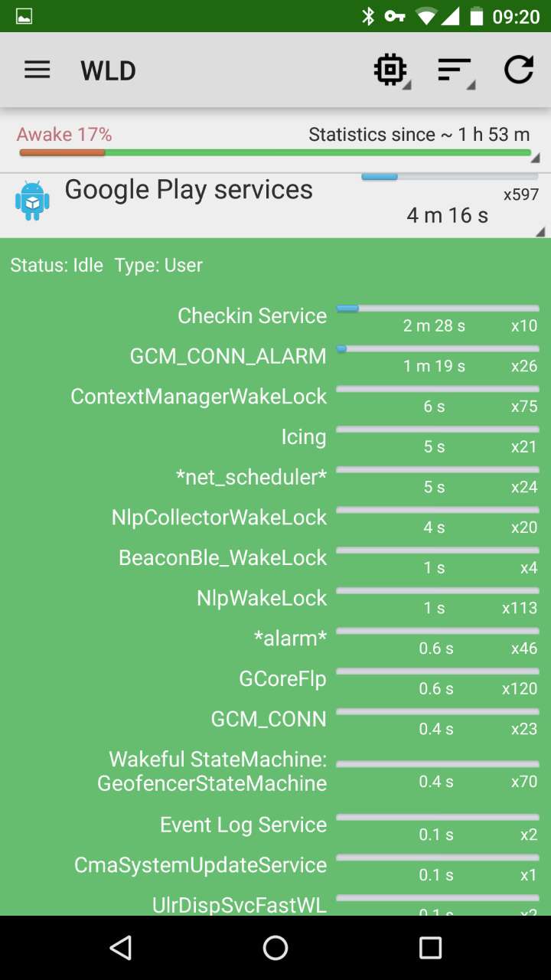Viewport: 551px width, 980px height.
Task: Select the GCM_CONN_ALARM wakelock row
Action: point(275,357)
